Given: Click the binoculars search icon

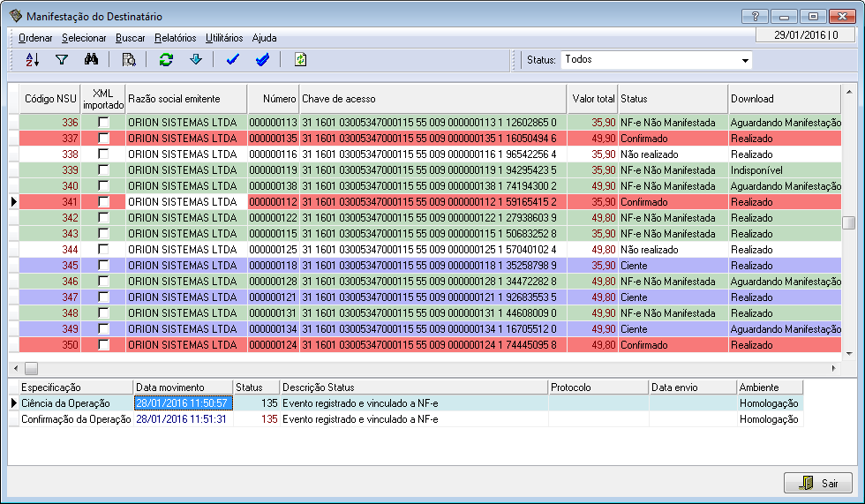Looking at the screenshot, I should click(x=90, y=60).
